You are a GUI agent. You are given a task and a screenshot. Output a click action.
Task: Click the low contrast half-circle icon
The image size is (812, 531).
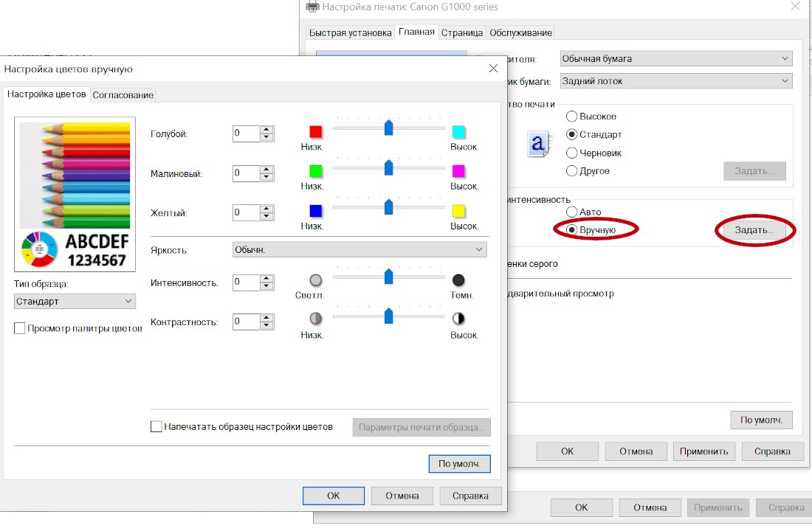(x=315, y=319)
